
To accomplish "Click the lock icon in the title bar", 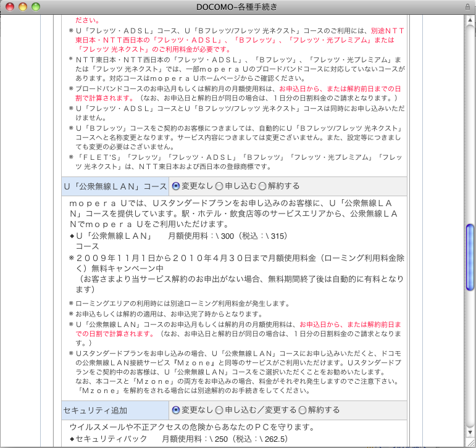I will point(468,7).
